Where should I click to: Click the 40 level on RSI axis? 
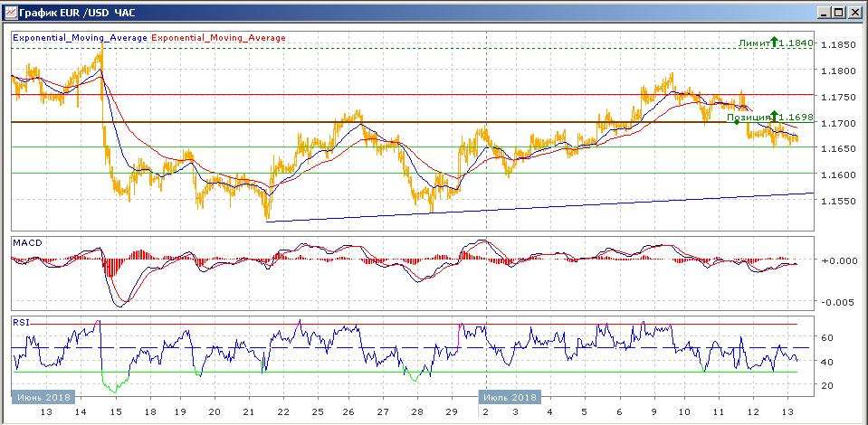pos(826,362)
